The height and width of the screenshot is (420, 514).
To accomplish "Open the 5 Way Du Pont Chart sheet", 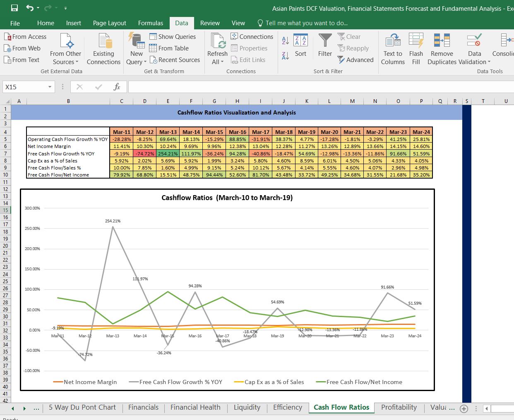I will point(82,407).
